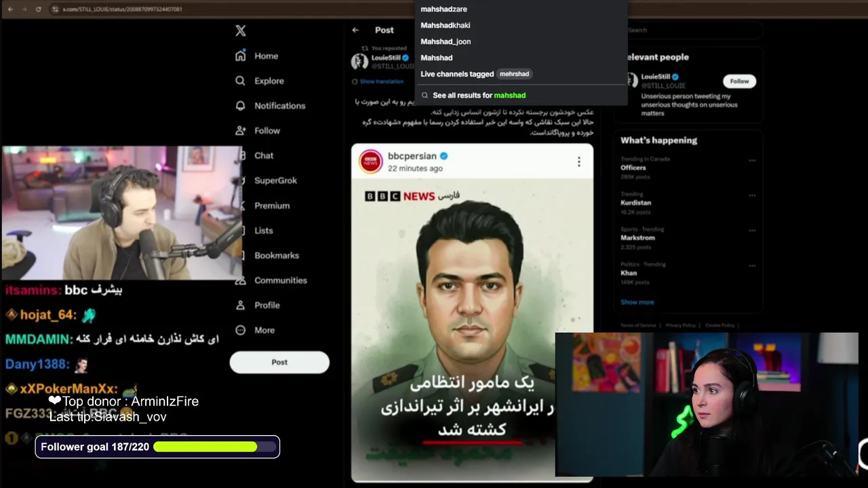Open Premium in the X sidebar
868x488 pixels.
(271, 205)
